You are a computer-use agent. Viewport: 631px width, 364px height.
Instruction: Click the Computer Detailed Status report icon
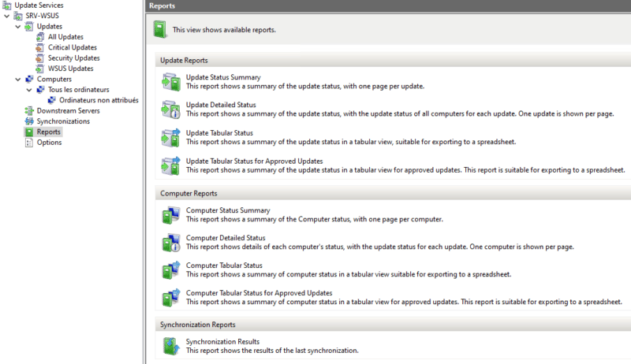(170, 242)
